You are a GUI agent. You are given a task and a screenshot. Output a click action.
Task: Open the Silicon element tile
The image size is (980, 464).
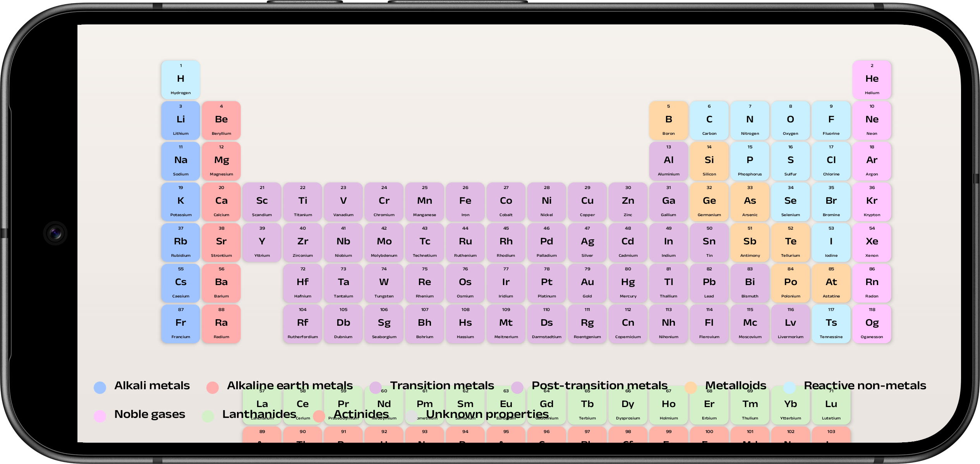coord(709,161)
